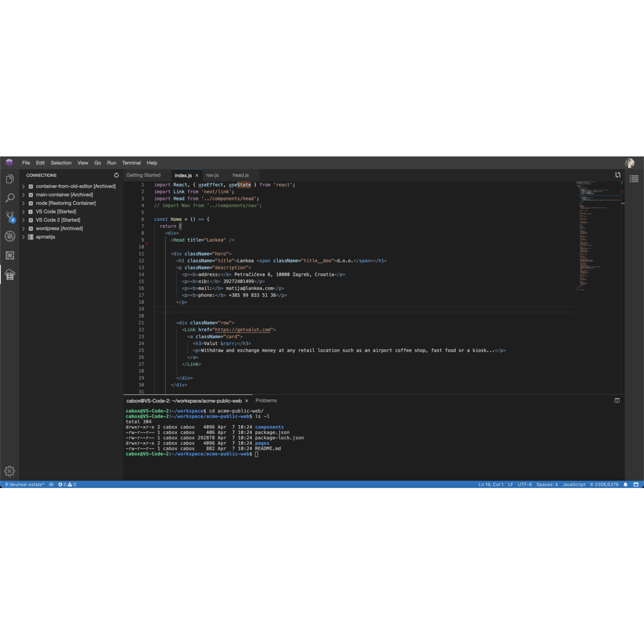The height and width of the screenshot is (644, 644).
Task: Click cloud sync icon in status bar
Action: pos(51,485)
